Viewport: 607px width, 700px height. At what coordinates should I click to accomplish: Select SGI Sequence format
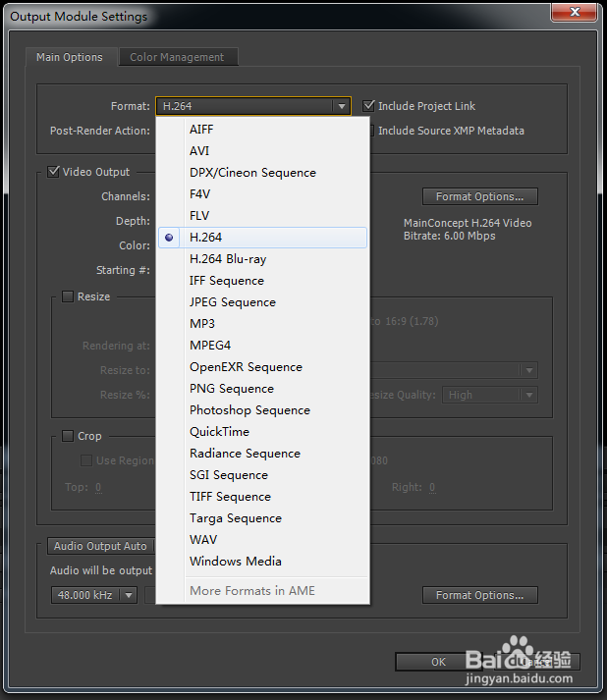click(262, 475)
